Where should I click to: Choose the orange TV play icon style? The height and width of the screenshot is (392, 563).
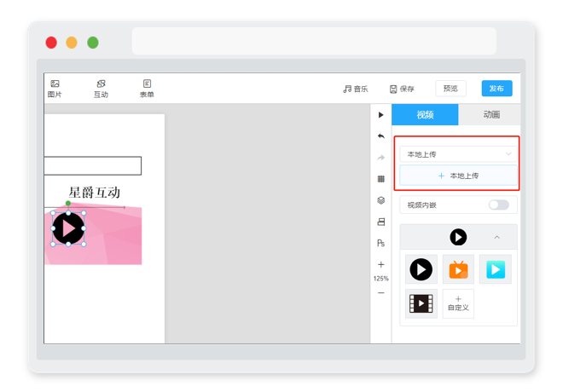459,269
